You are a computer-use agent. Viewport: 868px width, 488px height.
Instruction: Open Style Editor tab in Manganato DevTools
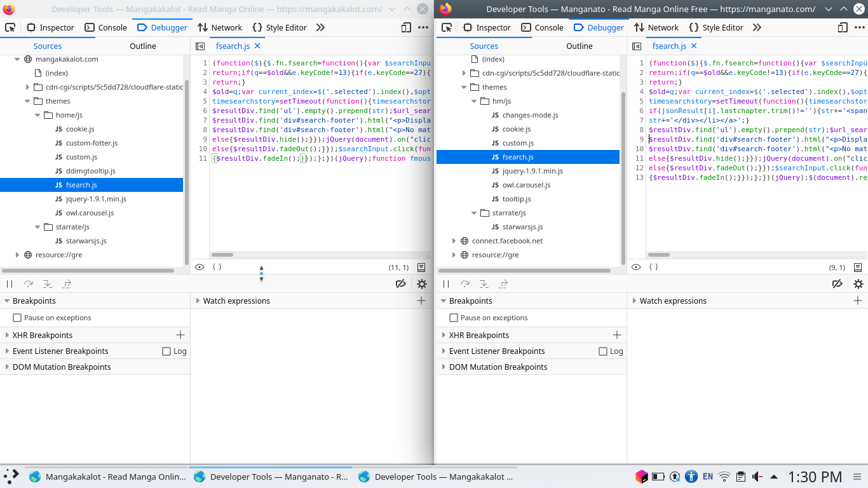point(716,27)
